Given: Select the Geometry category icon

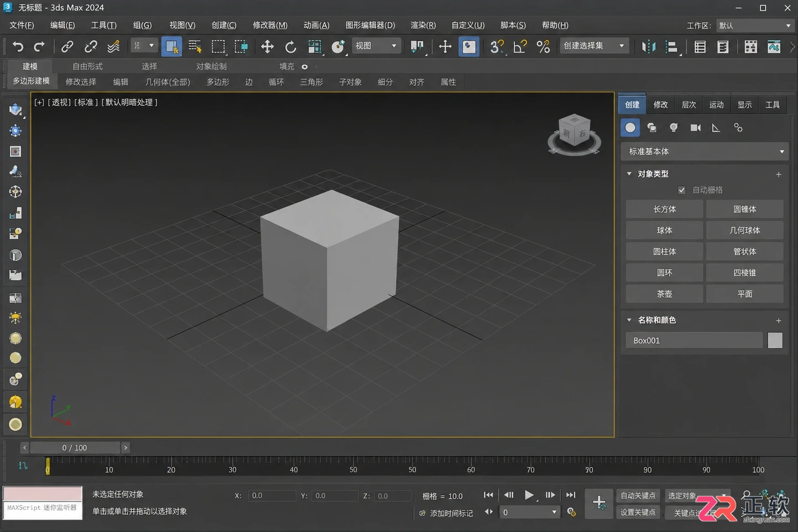Looking at the screenshot, I should tap(631, 128).
